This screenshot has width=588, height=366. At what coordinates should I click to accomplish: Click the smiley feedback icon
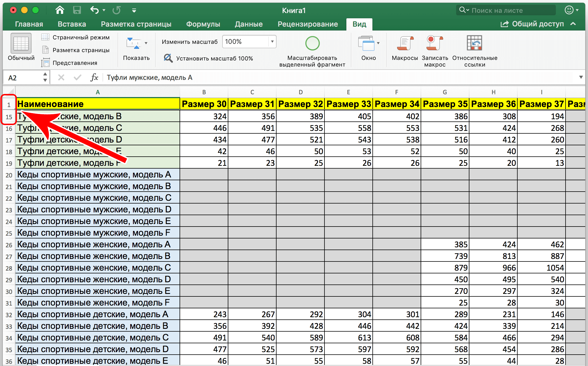click(569, 10)
